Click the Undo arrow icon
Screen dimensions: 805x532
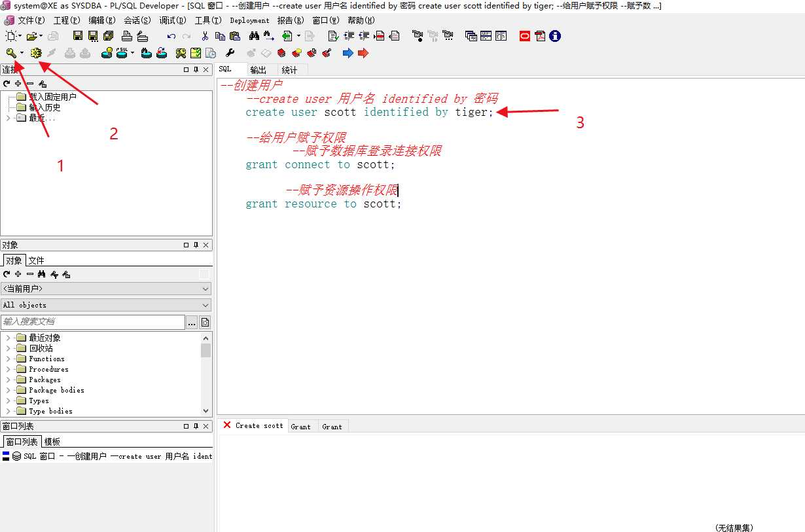[x=171, y=36]
